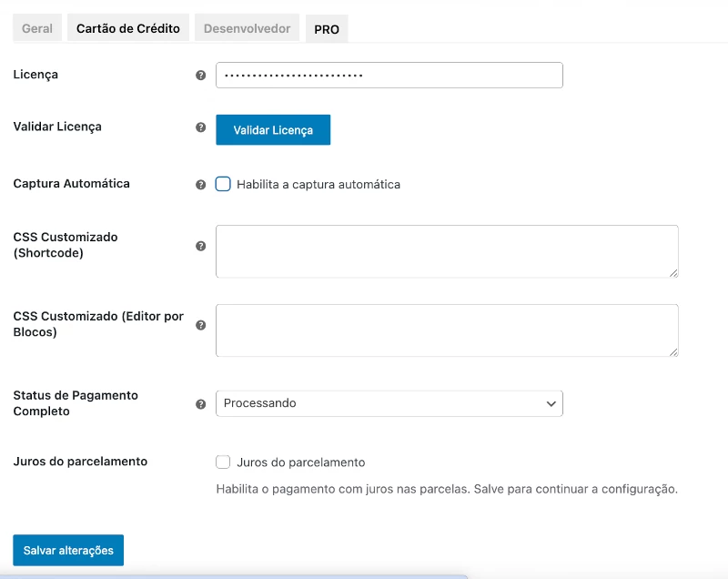
Task: Click the resize handle of the Shortcode CSS textarea
Action: (673, 272)
